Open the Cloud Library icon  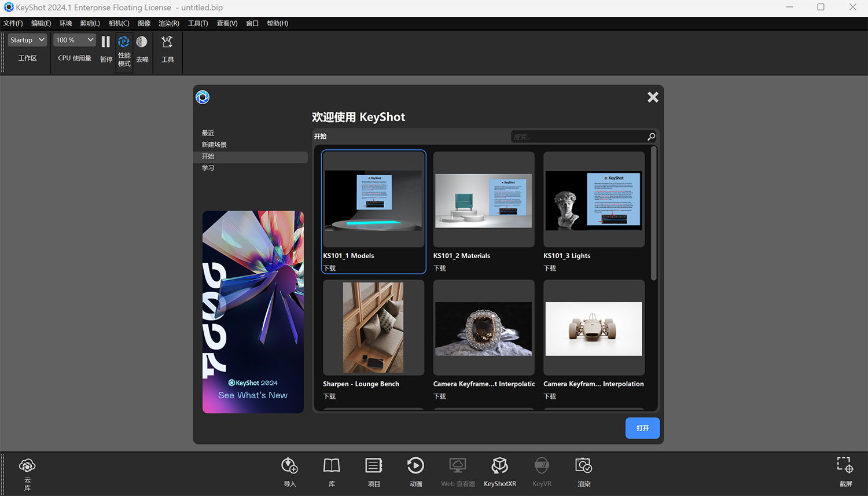[27, 466]
